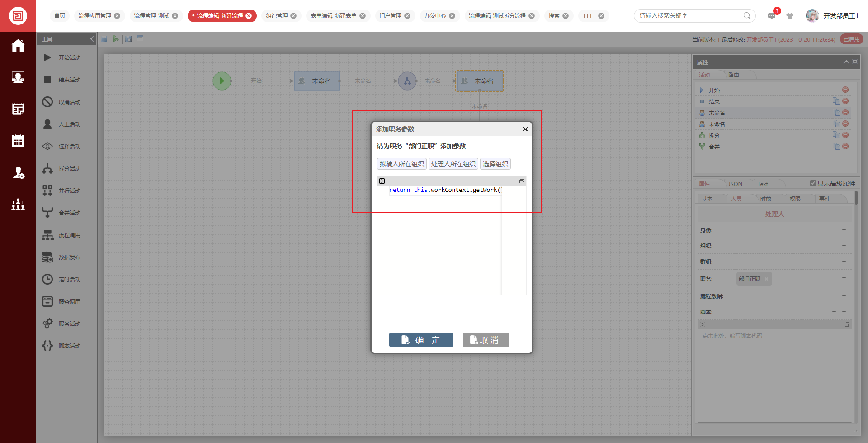
Task: Open the 基本 basic properties tab
Action: [707, 199]
